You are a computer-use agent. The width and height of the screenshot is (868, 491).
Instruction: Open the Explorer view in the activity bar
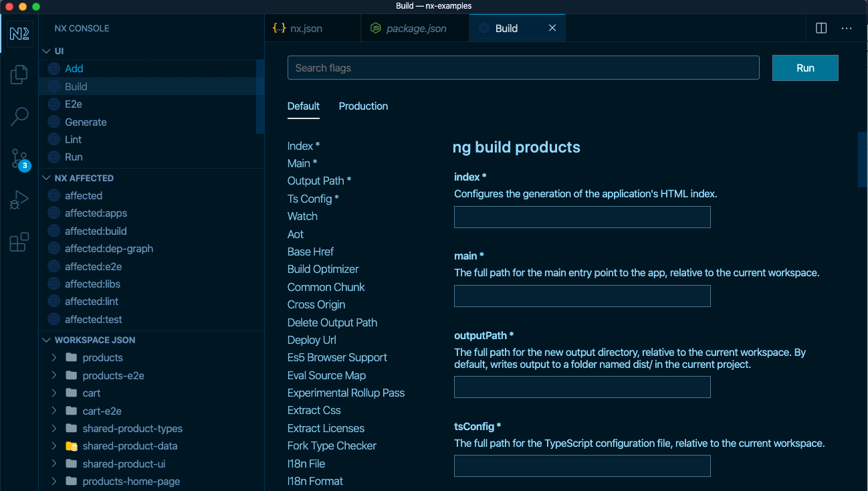(19, 75)
